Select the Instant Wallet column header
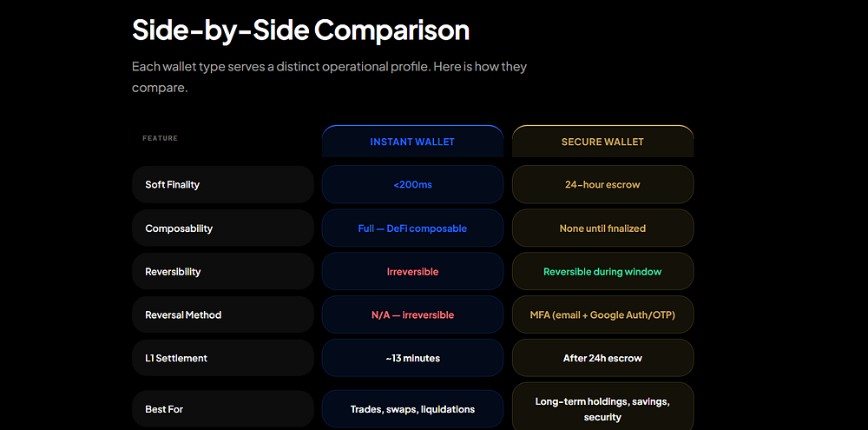The height and width of the screenshot is (430, 868). [412, 142]
